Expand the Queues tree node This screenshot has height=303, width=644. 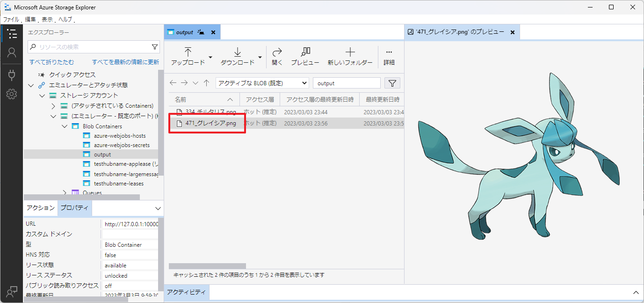point(65,192)
